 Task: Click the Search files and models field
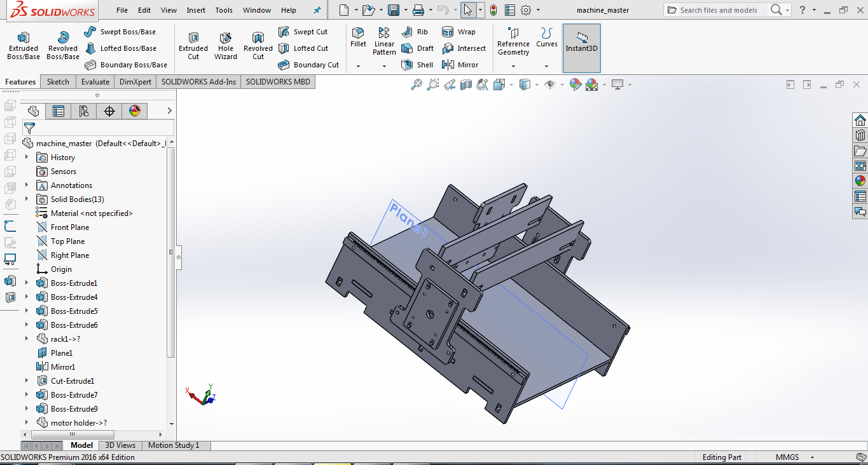(719, 10)
